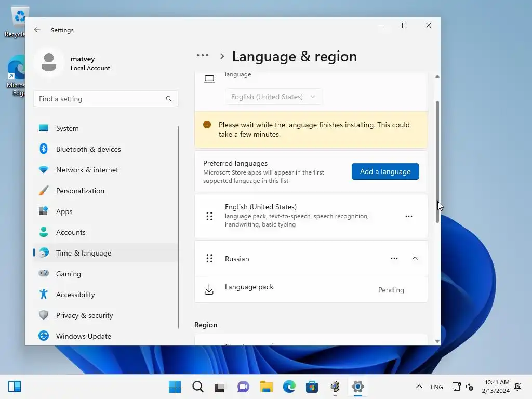The width and height of the screenshot is (532, 399).
Task: Click the Preferred languages heading
Action: (235, 163)
